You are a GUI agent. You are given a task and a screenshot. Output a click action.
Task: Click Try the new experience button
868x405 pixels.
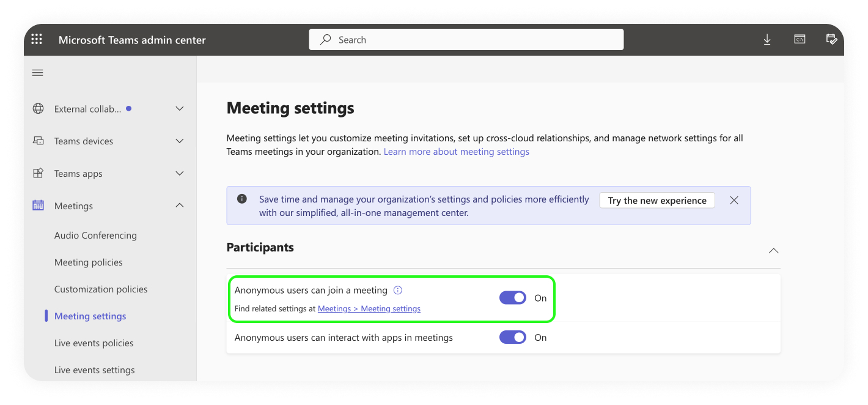[657, 200]
